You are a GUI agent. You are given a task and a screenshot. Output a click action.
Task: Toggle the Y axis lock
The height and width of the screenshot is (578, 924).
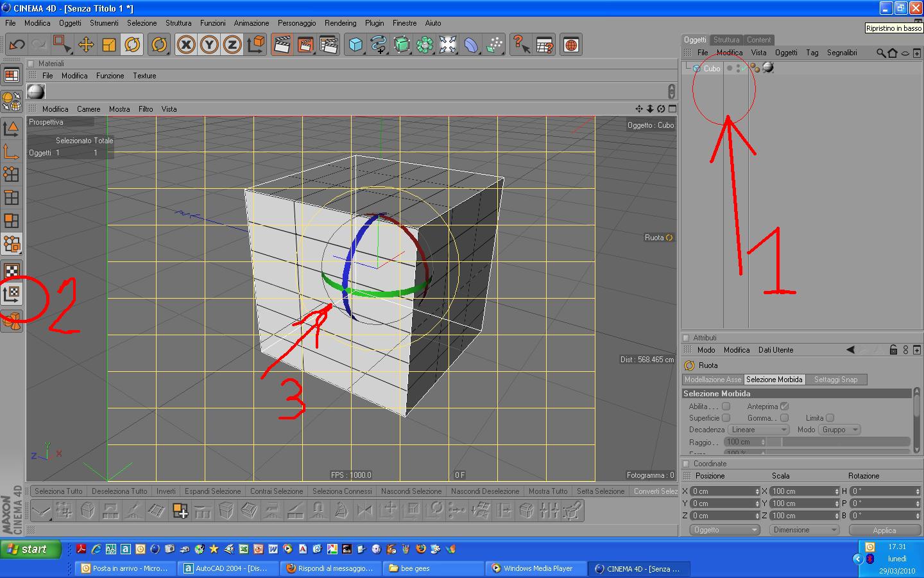(x=209, y=45)
